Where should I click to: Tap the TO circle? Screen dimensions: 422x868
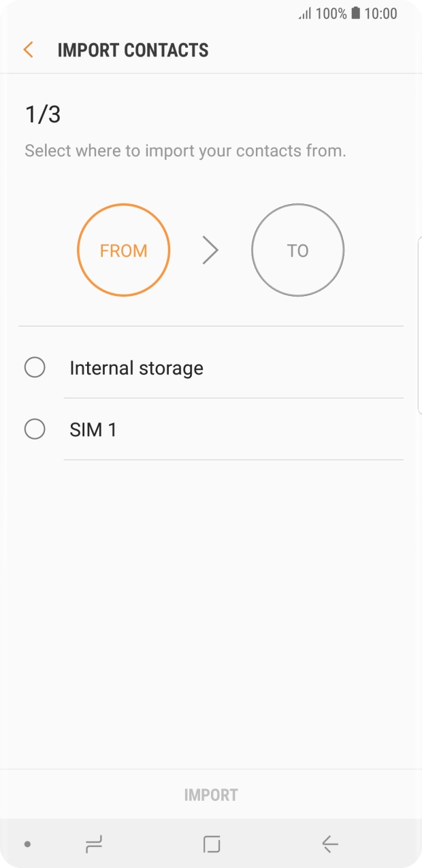coord(297,250)
